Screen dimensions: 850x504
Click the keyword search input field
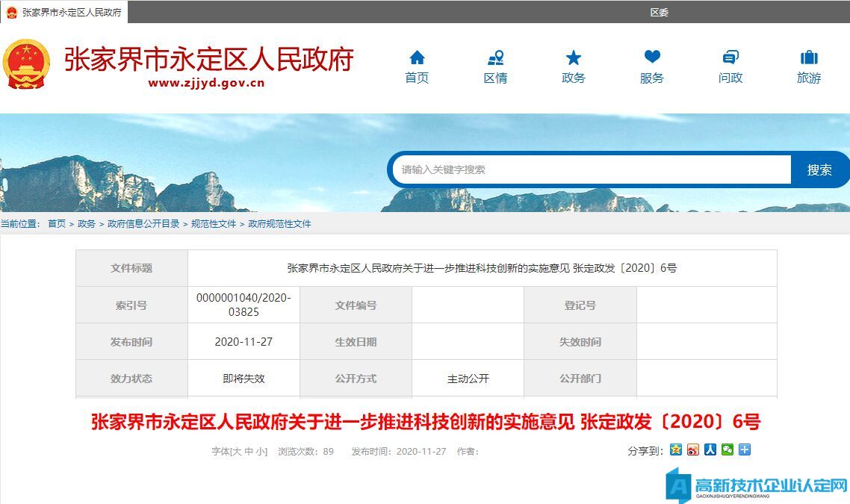592,169
